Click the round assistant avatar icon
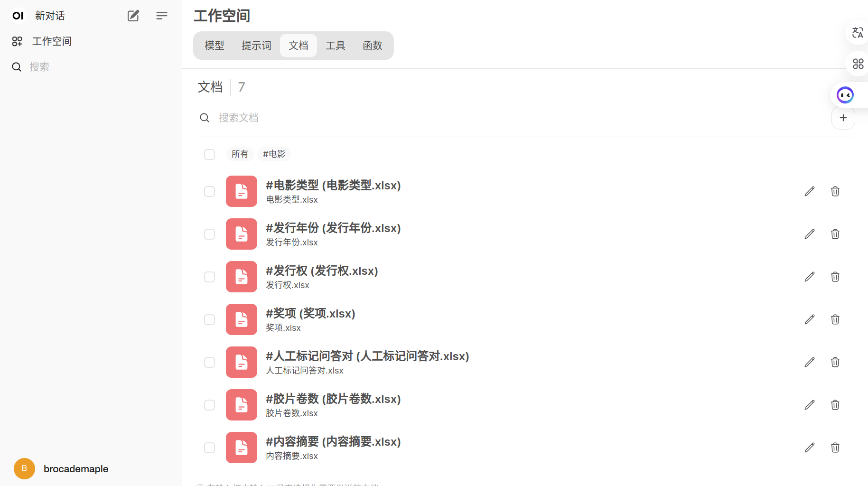 [x=845, y=95]
